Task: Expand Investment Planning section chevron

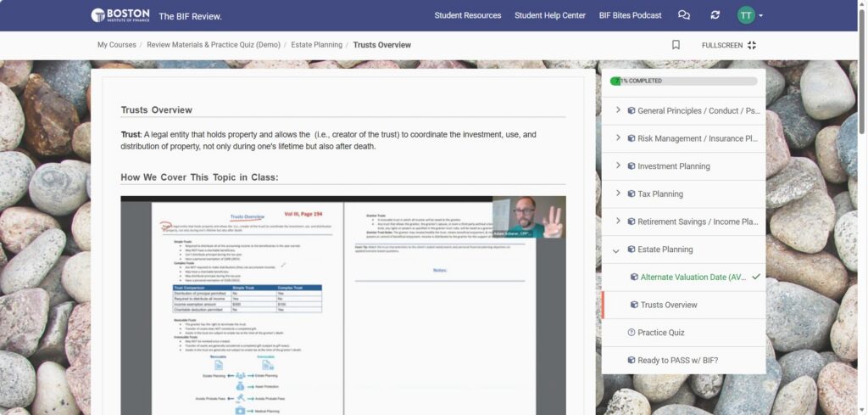Action: coord(618,165)
